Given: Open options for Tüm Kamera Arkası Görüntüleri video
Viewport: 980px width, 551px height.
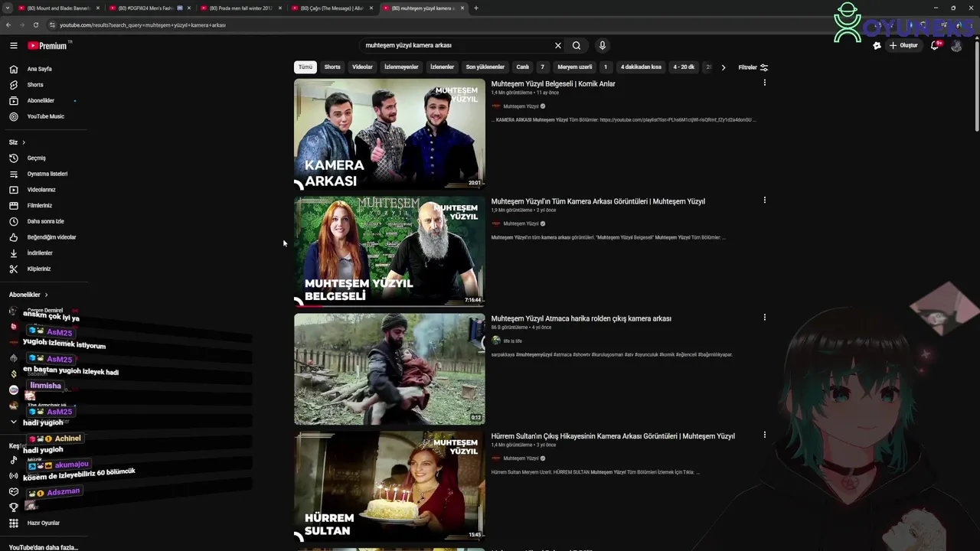Looking at the screenshot, I should [764, 201].
